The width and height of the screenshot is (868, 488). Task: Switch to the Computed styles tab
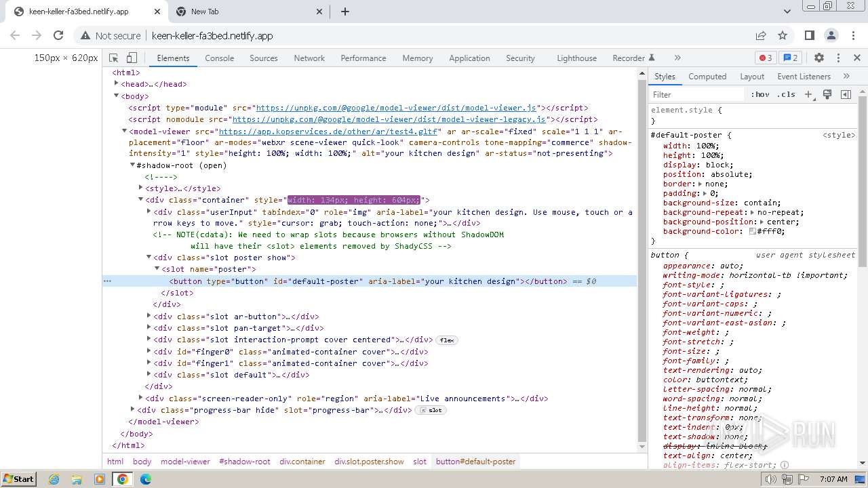tap(707, 77)
